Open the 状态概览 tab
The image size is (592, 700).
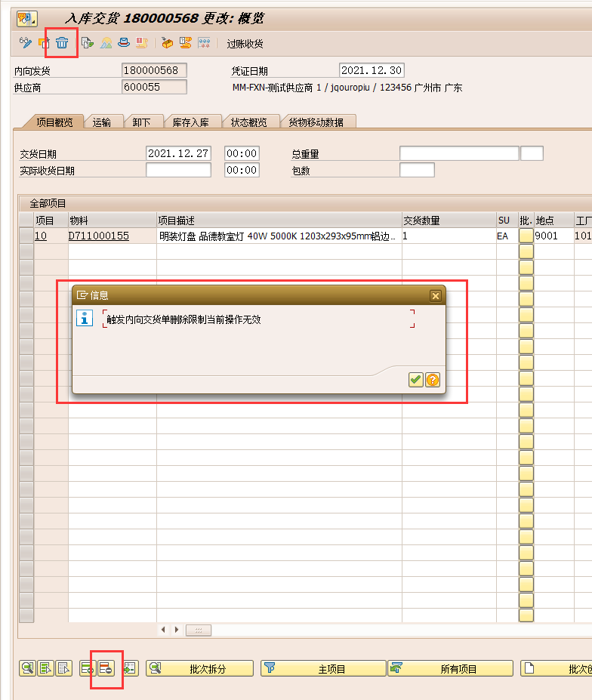click(249, 122)
